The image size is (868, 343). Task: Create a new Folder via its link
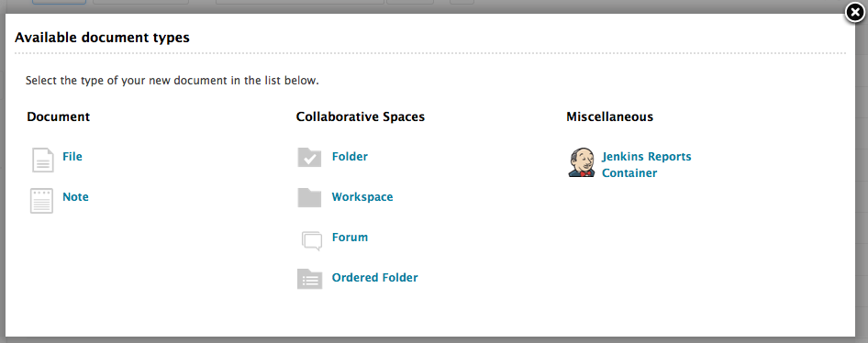pyautogui.click(x=350, y=157)
